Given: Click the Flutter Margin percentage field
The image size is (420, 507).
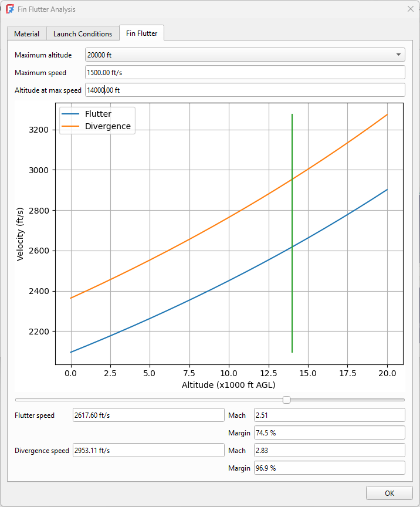Looking at the screenshot, I should [329, 433].
